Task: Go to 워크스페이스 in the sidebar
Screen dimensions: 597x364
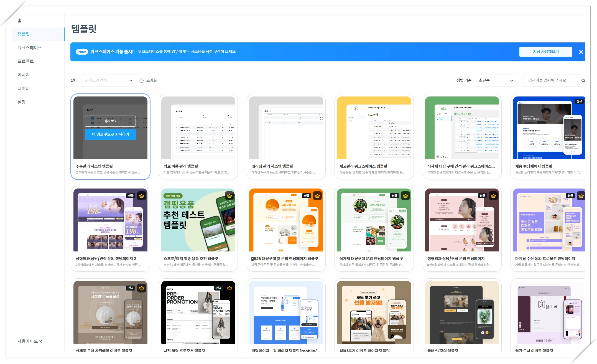Action: 30,48
